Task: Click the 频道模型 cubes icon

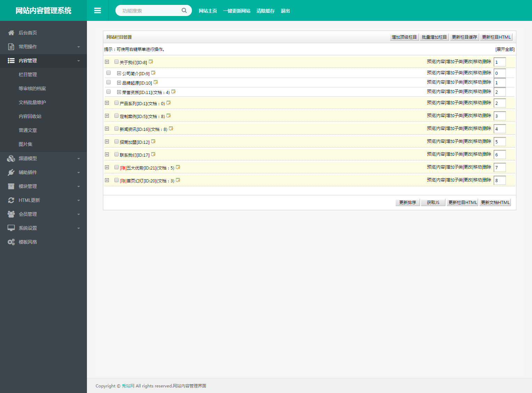Action: (11, 158)
